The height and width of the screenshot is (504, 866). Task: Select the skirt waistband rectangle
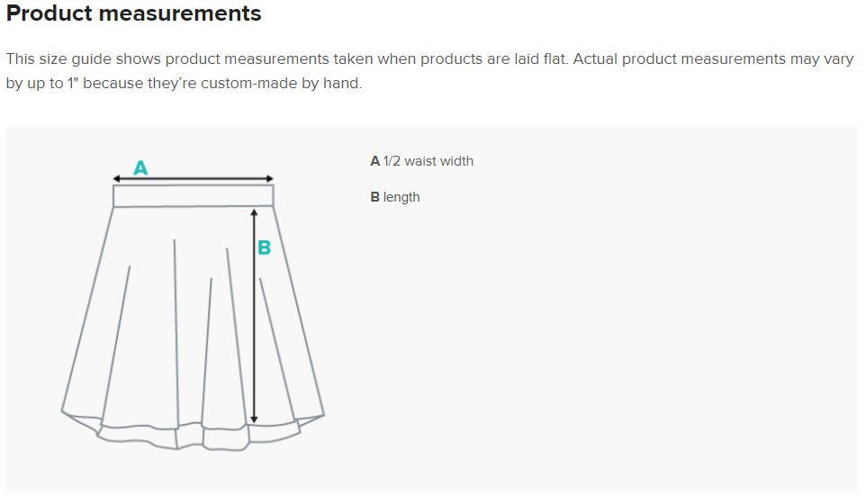(193, 196)
